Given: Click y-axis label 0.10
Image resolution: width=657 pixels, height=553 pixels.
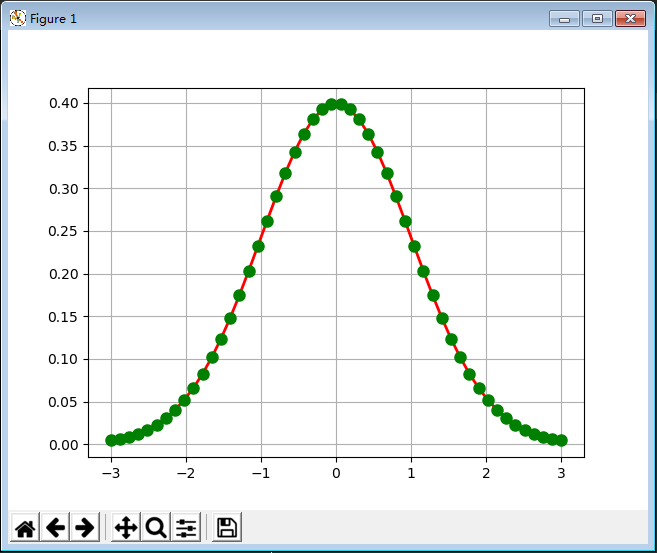Looking at the screenshot, I should coord(63,359).
